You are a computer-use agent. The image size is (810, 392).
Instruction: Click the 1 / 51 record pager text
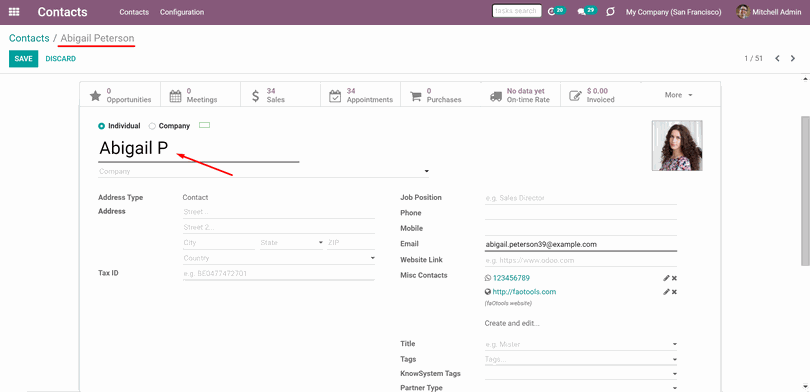[753, 58]
